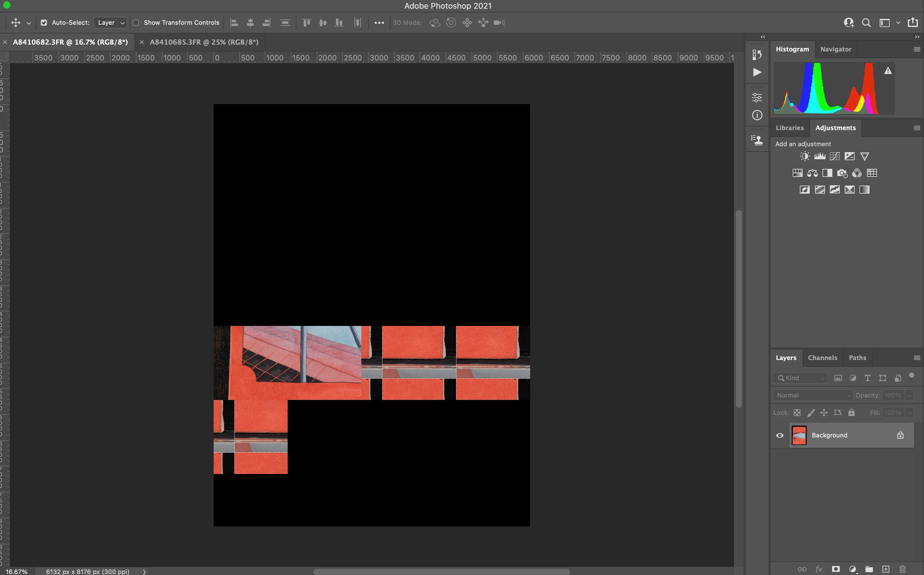The width and height of the screenshot is (924, 575).
Task: Click the Delete layer trash icon
Action: point(903,569)
